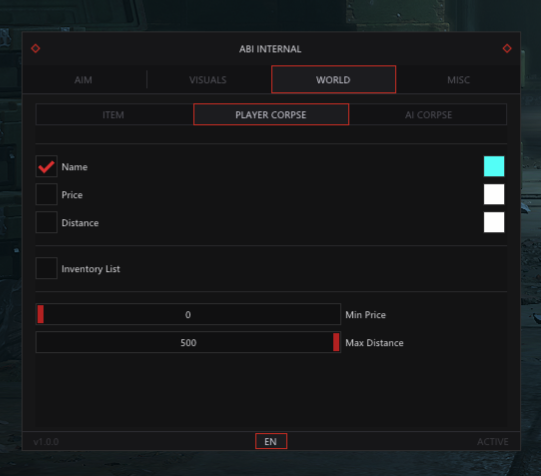Open the white color swatch for Distance
Image resolution: width=541 pixels, height=476 pixels.
[494, 222]
